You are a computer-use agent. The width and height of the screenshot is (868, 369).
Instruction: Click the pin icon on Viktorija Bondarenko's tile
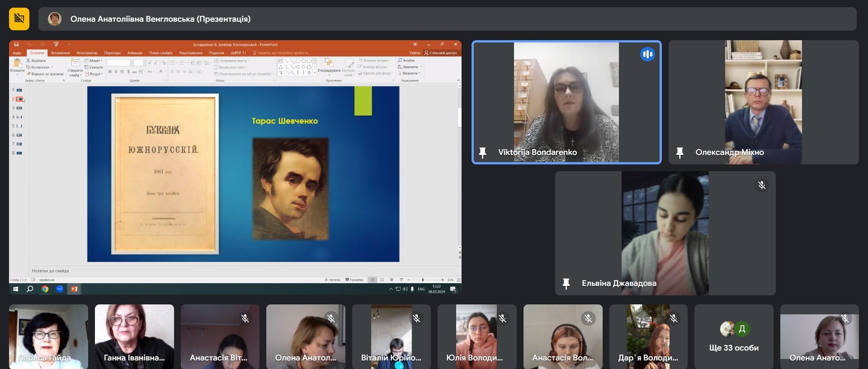pos(482,153)
